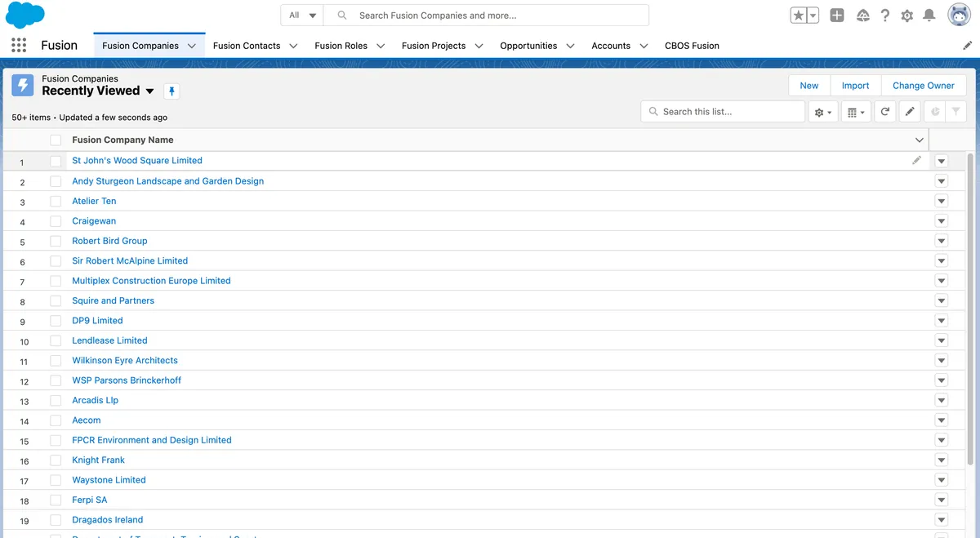Open WSP Parsons Brinckerhoff record

click(127, 380)
